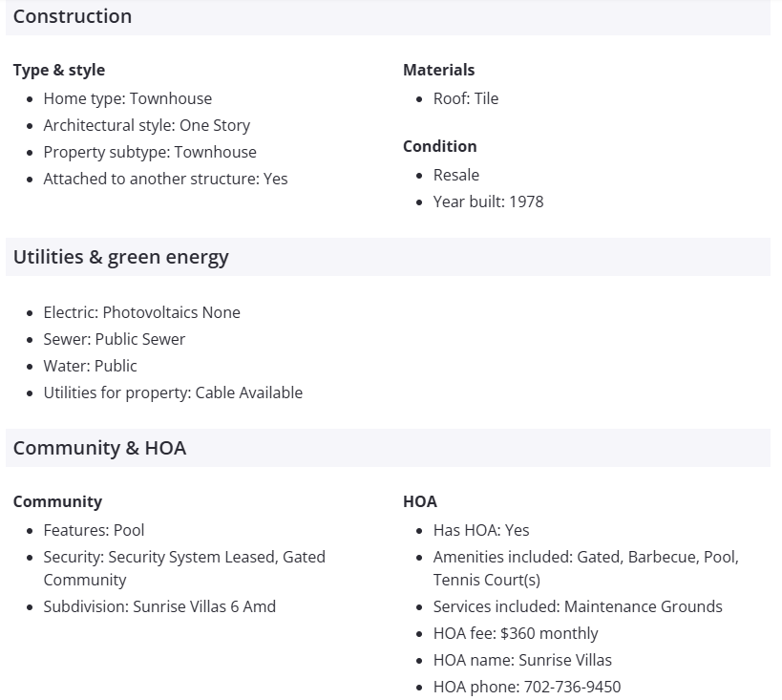Click the HOA fee: $360 monthly entry
The width and height of the screenshot is (782, 700).
coord(516,633)
